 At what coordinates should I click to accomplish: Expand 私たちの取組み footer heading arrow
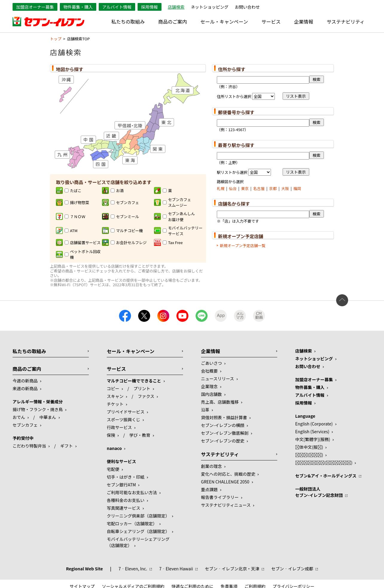(x=88, y=351)
